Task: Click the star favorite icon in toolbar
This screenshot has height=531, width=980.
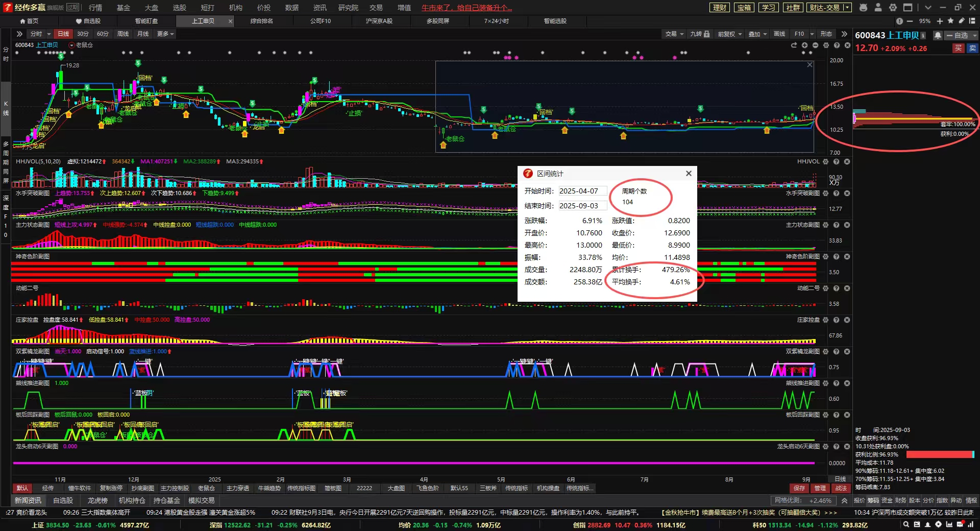Action: point(950,21)
